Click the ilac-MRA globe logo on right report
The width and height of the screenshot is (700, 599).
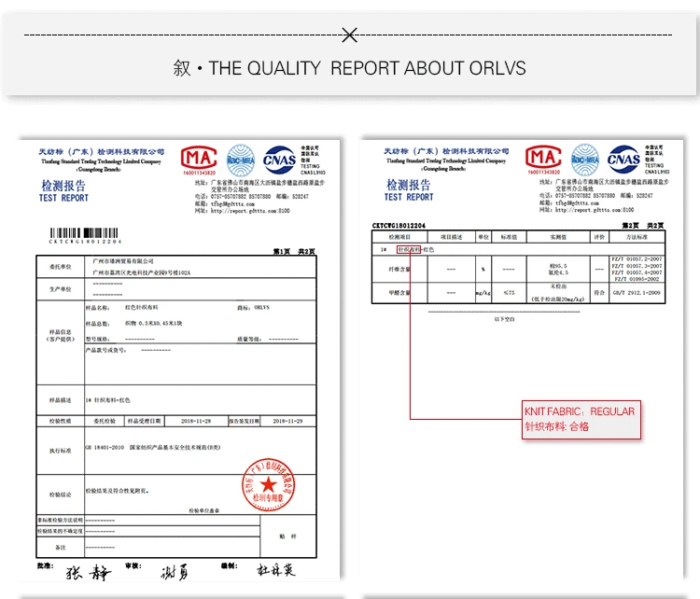click(x=585, y=160)
